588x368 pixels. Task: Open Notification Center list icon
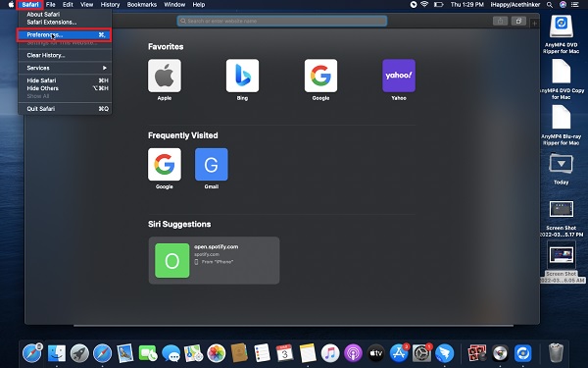574,5
